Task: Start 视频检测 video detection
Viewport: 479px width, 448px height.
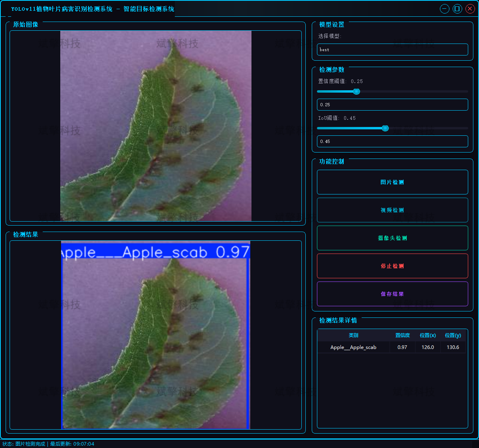Action: point(392,210)
